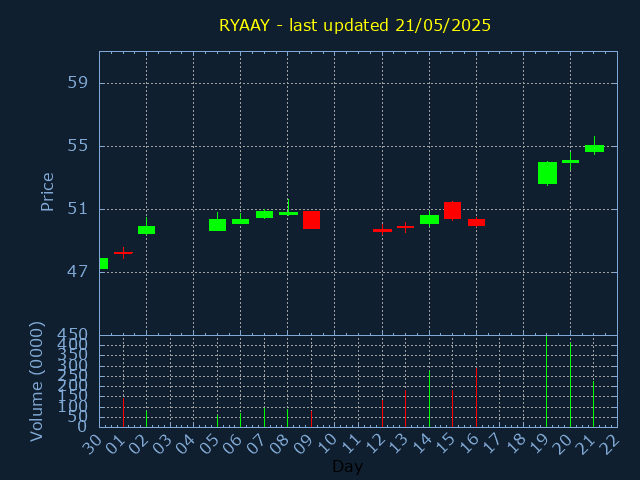Click the 17 day tick label
The image size is (640, 480).
click(x=493, y=444)
